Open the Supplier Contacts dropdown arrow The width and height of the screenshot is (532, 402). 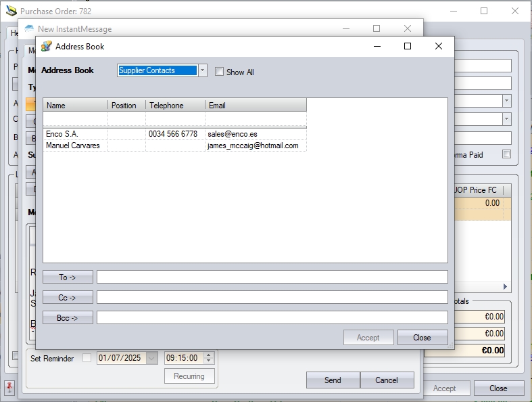202,70
